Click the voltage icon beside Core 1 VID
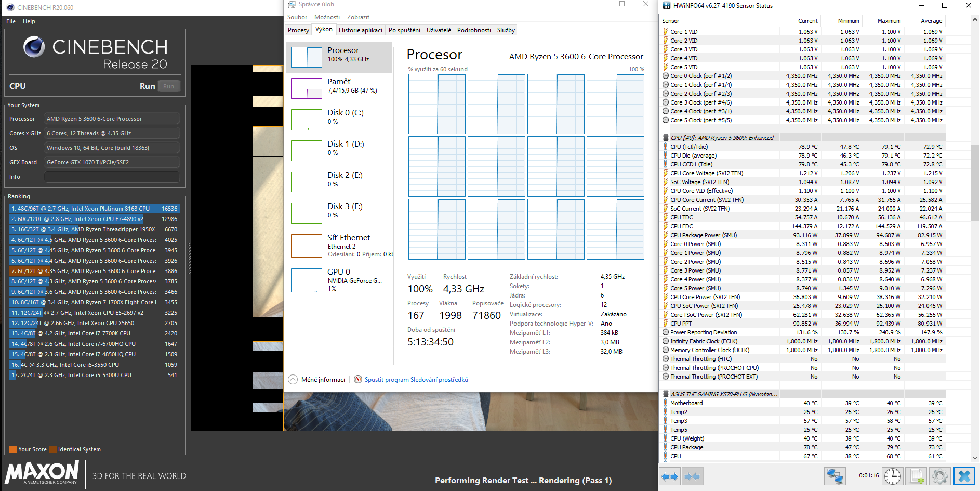Viewport: 980px width, 491px height. [x=666, y=32]
